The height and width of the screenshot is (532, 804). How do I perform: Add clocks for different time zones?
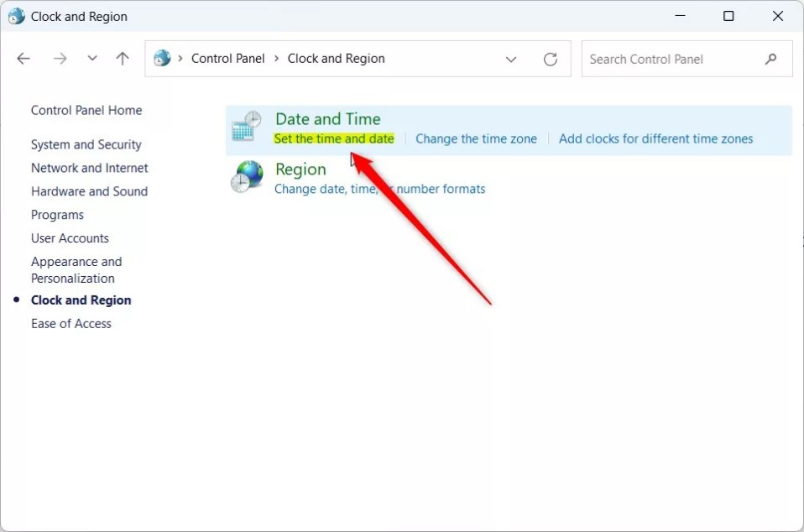point(657,138)
